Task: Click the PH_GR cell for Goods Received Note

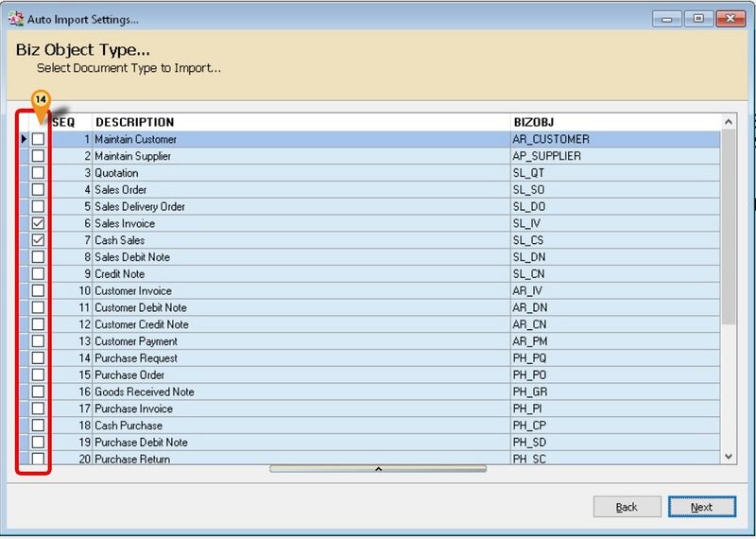Action: (527, 392)
